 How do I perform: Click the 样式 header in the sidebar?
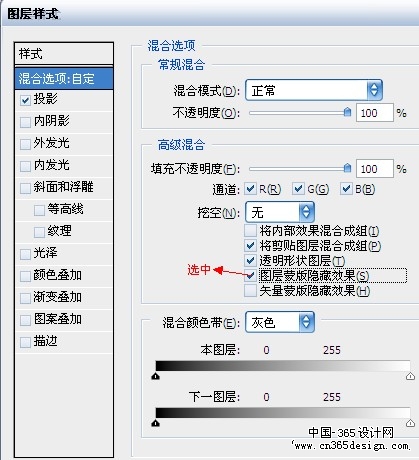(64, 53)
